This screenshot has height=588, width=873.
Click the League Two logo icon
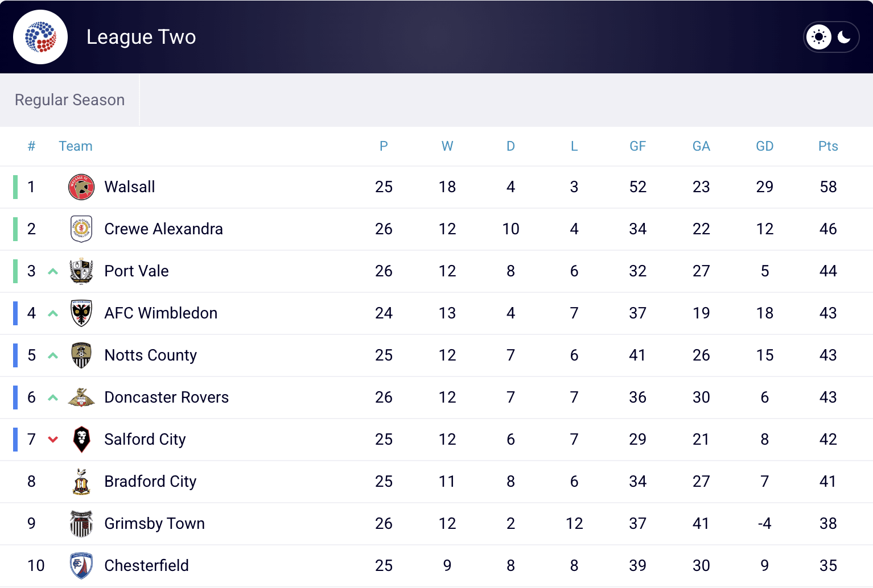[x=40, y=37]
